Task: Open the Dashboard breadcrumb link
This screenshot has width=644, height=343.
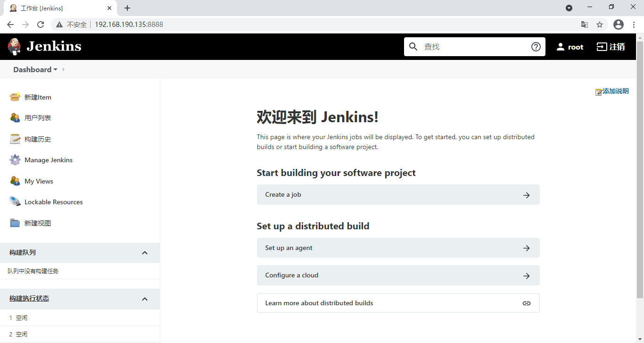Action: click(x=32, y=69)
